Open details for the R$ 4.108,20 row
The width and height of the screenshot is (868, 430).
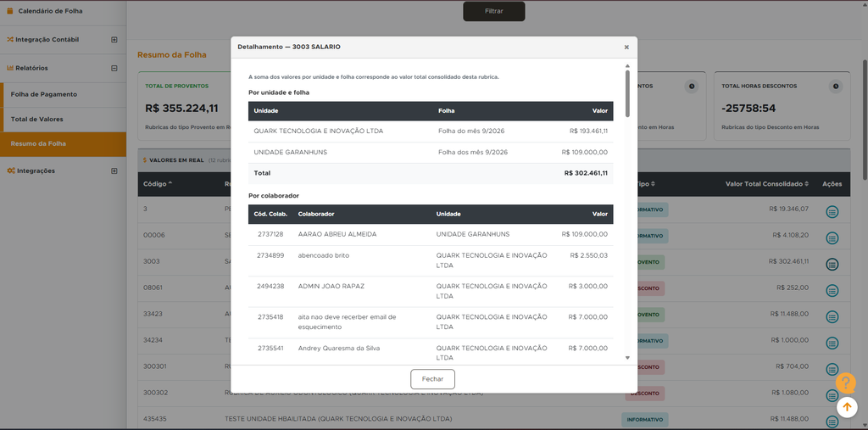click(832, 237)
